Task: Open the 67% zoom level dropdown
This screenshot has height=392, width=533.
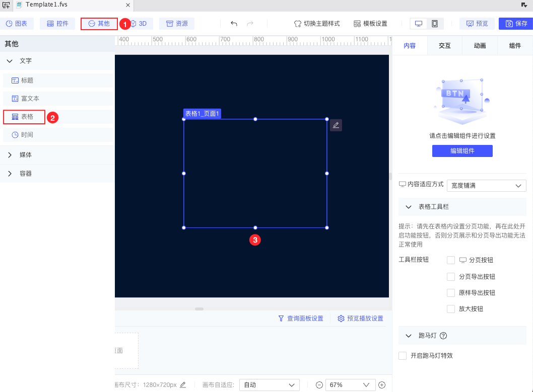Action: (350, 385)
